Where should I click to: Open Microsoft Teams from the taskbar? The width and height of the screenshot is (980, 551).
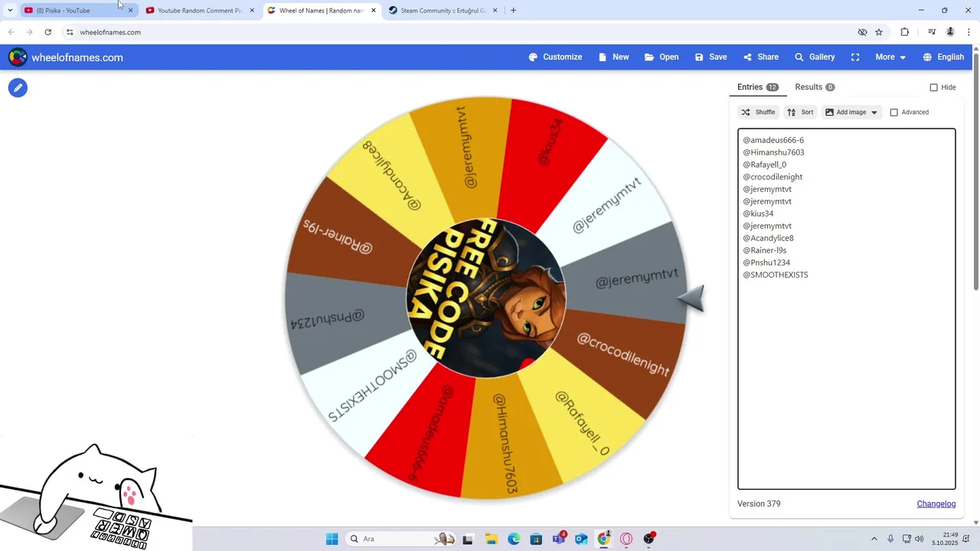click(559, 539)
